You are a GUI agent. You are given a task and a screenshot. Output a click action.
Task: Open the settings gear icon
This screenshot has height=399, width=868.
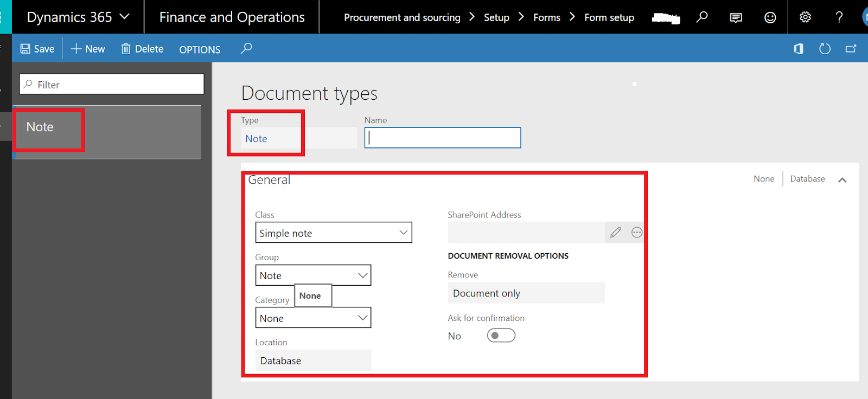[805, 17]
